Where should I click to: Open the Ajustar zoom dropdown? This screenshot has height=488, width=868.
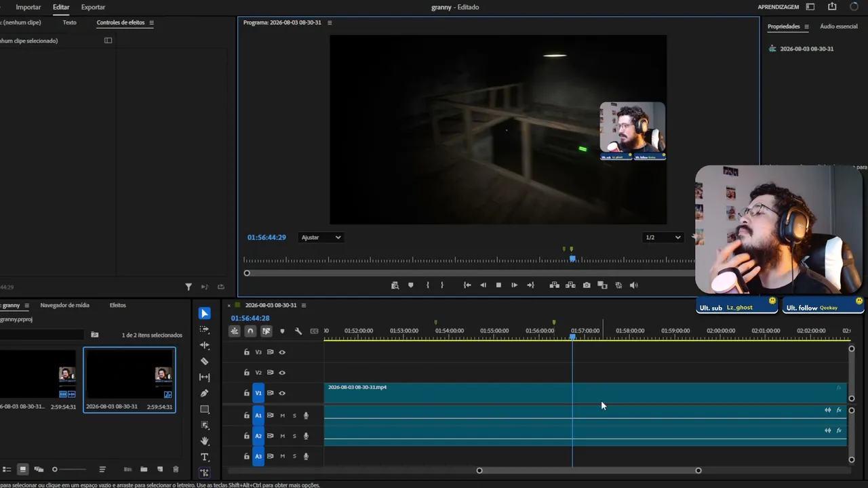click(x=321, y=237)
